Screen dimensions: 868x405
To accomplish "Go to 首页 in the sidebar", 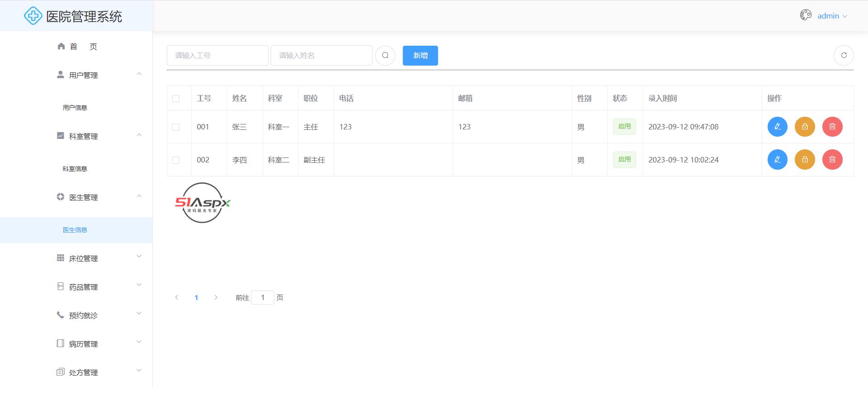I will point(77,47).
